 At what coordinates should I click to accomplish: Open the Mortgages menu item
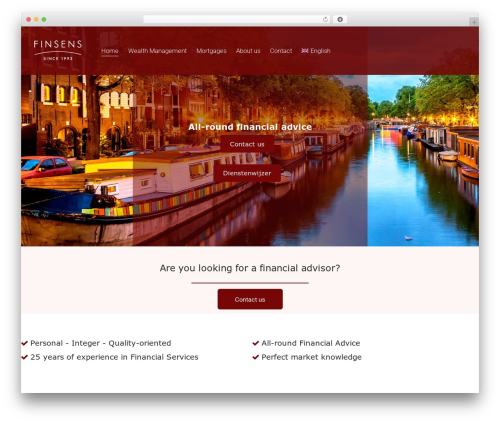[211, 51]
